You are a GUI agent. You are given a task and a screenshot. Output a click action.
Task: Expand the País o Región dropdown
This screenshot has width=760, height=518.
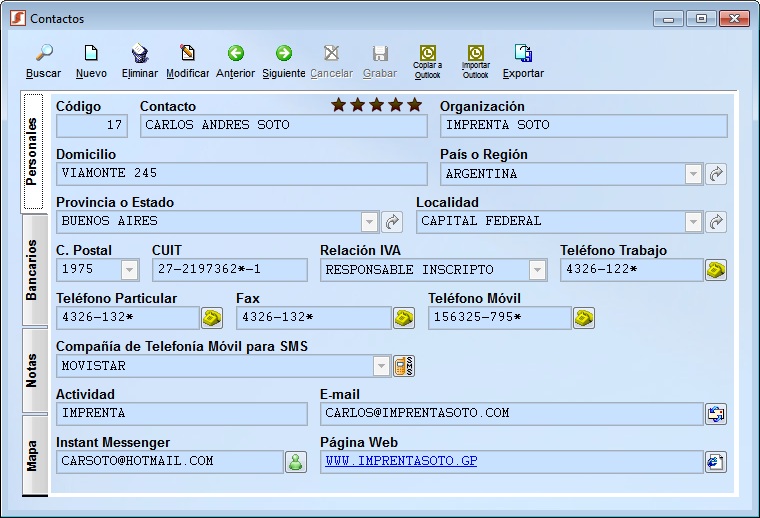point(694,174)
